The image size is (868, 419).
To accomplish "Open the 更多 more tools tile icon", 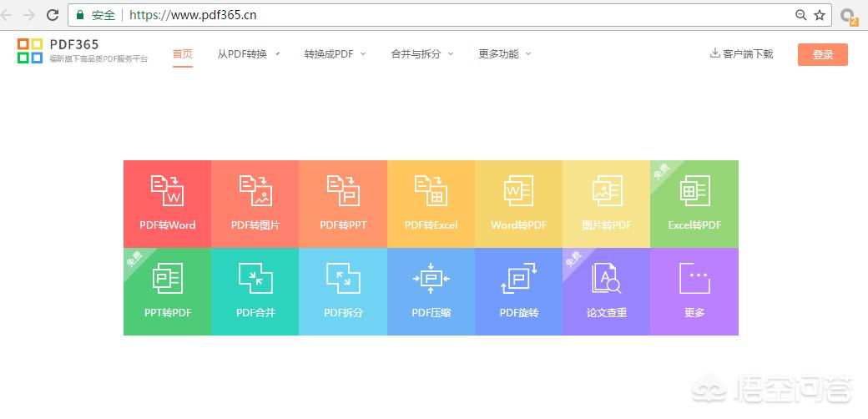I will [x=694, y=278].
